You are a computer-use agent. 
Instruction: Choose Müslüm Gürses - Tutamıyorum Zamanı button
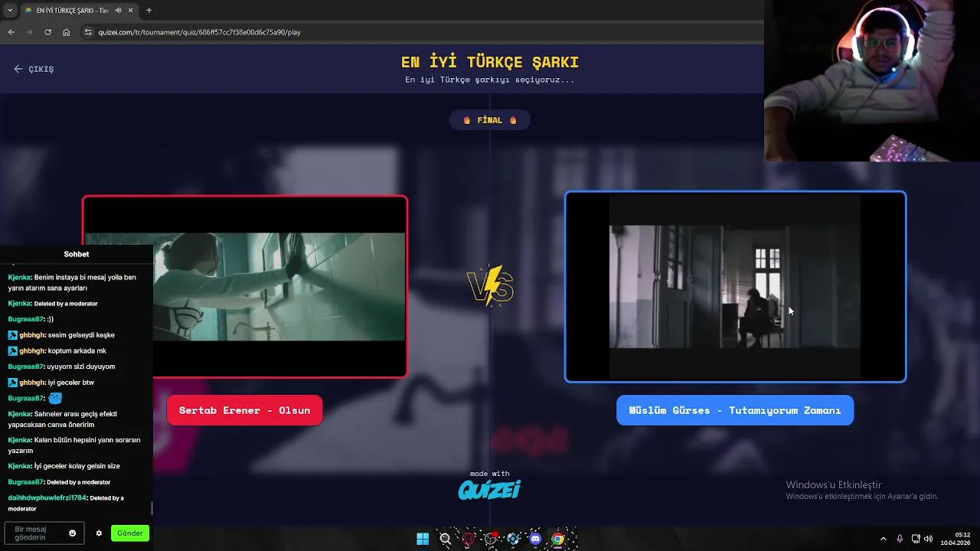click(x=735, y=410)
